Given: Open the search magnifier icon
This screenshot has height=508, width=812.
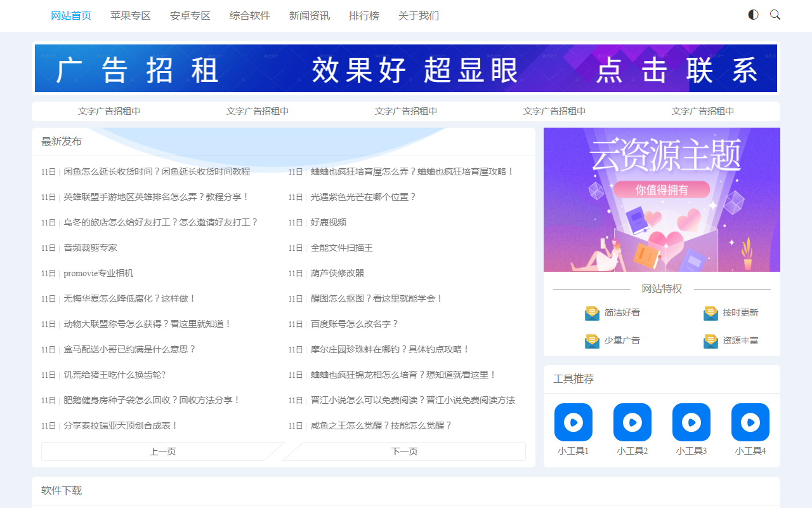Looking at the screenshot, I should point(775,15).
